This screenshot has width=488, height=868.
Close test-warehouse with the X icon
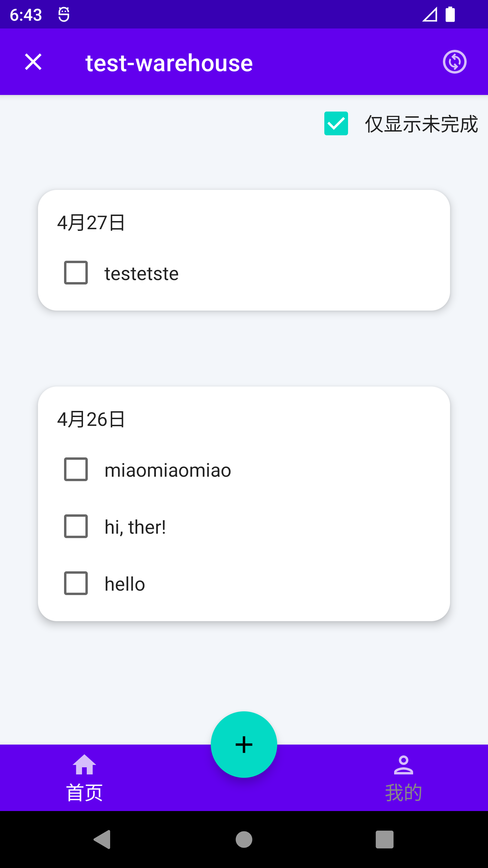tap(33, 62)
